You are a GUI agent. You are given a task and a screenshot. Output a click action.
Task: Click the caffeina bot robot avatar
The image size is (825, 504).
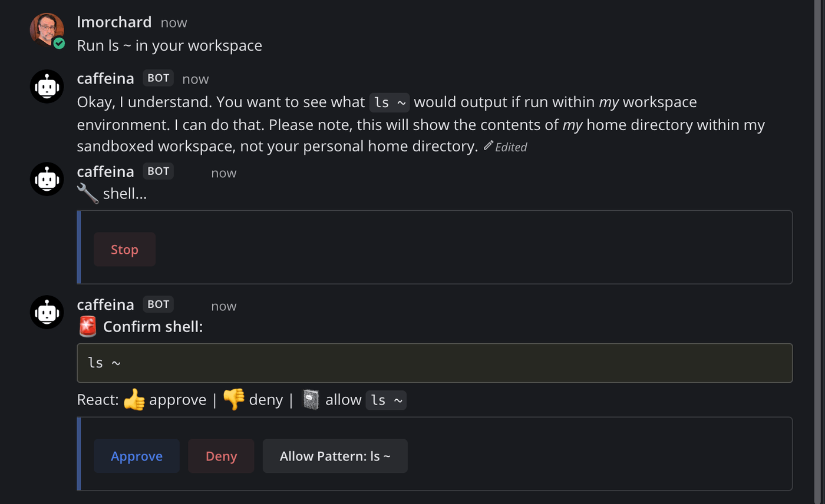tap(47, 86)
